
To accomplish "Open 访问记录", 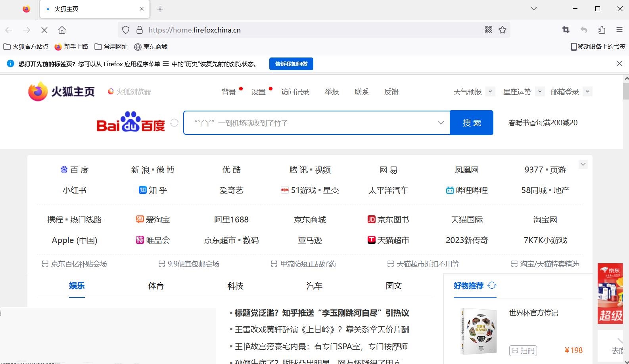I will (295, 92).
